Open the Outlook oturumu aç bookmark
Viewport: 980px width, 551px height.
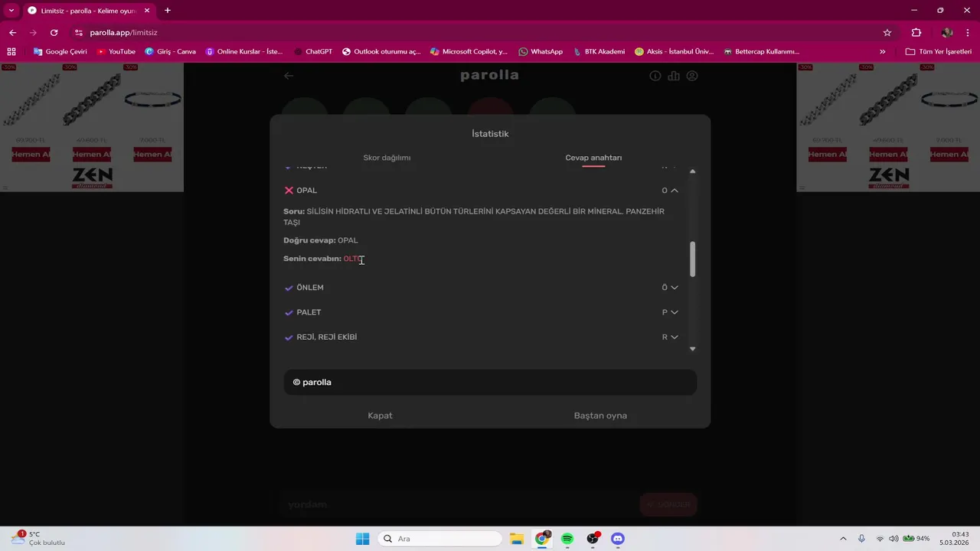click(x=381, y=51)
